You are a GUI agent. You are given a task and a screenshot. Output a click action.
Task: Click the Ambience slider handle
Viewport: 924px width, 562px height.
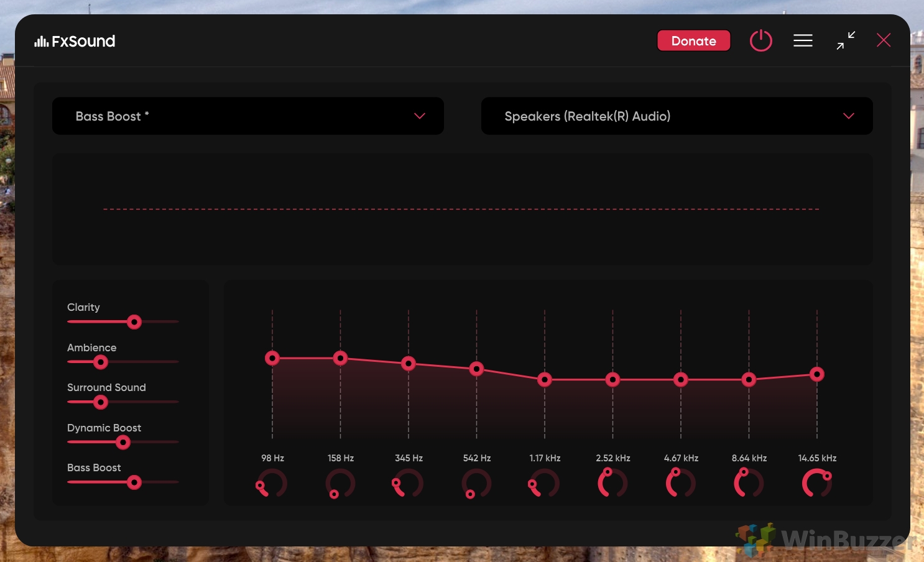[x=101, y=362]
